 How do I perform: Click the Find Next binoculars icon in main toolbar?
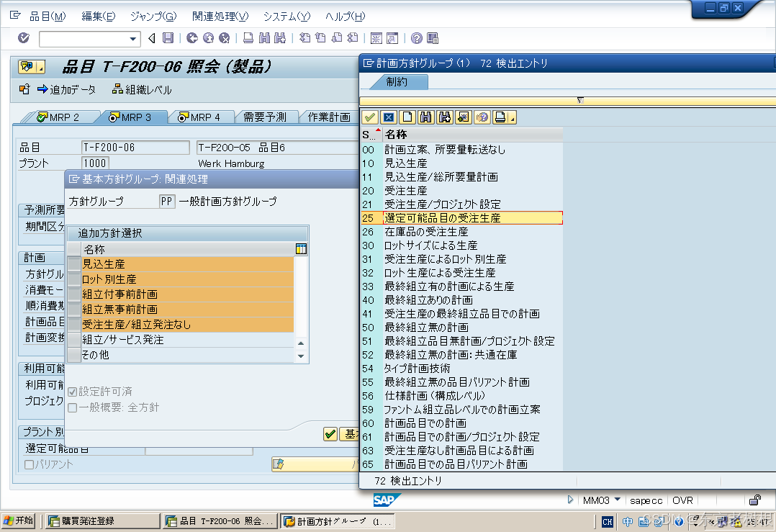coord(280,38)
